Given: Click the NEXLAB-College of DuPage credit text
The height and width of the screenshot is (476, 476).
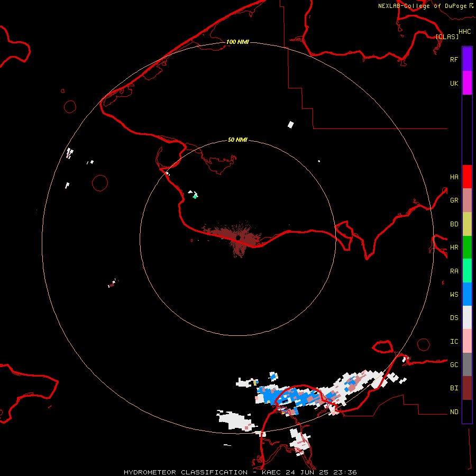Looking at the screenshot, I should [423, 6].
